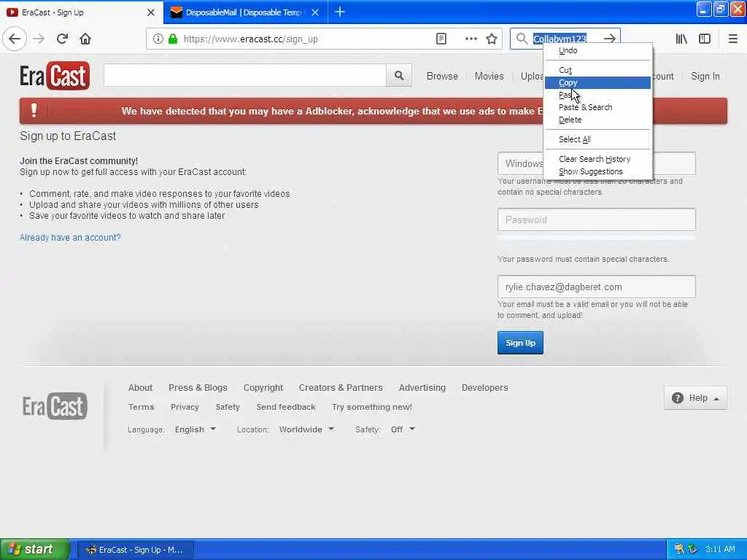Open page actions three-dot menu

pyautogui.click(x=471, y=39)
